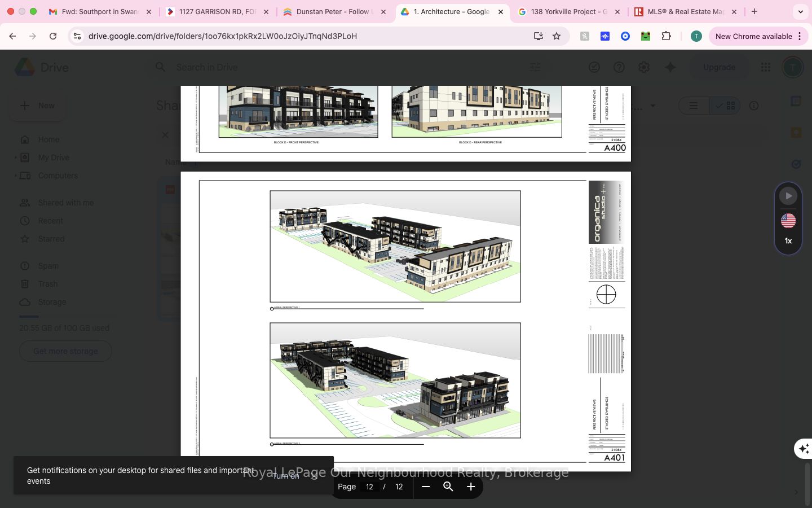Open Drive advanced search options
Screen dimensions: 812x508
535,67
